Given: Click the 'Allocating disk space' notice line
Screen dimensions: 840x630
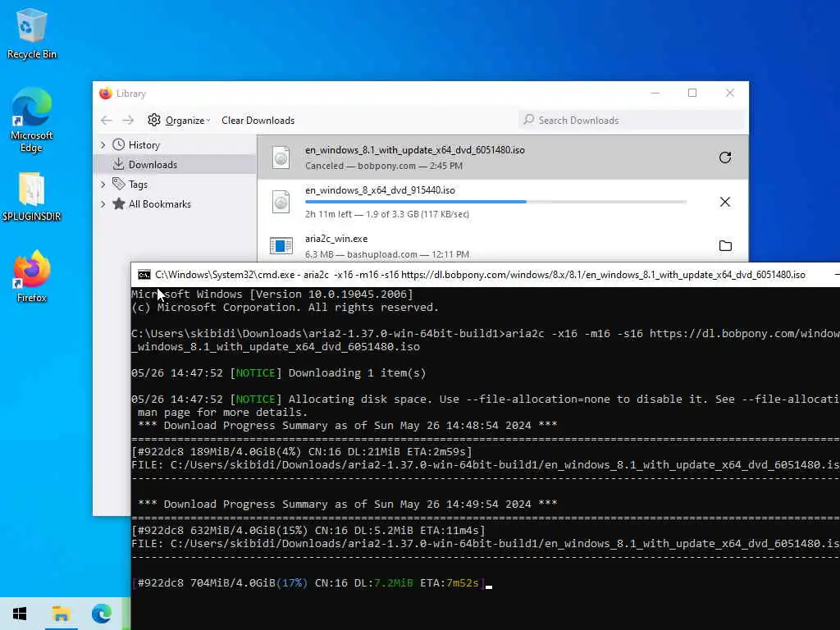Looking at the screenshot, I should [x=486, y=399].
